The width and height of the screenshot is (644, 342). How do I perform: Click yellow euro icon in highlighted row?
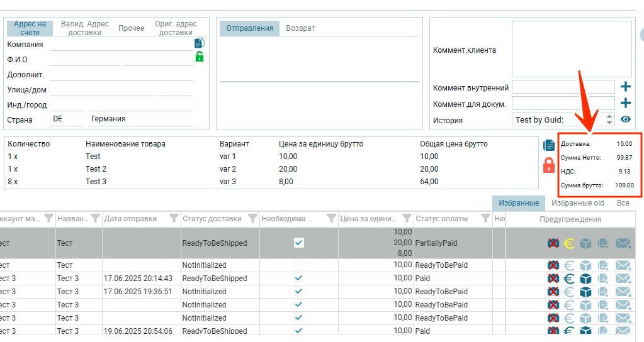tap(569, 243)
